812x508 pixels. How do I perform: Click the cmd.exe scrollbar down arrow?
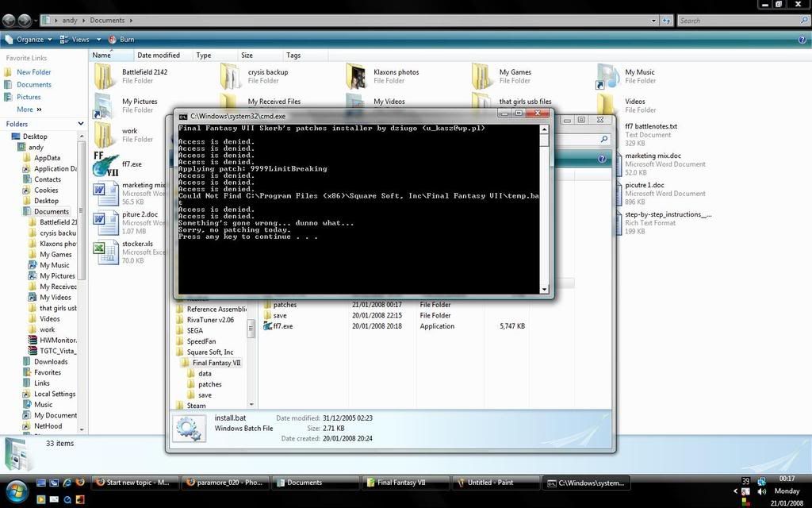(544, 289)
